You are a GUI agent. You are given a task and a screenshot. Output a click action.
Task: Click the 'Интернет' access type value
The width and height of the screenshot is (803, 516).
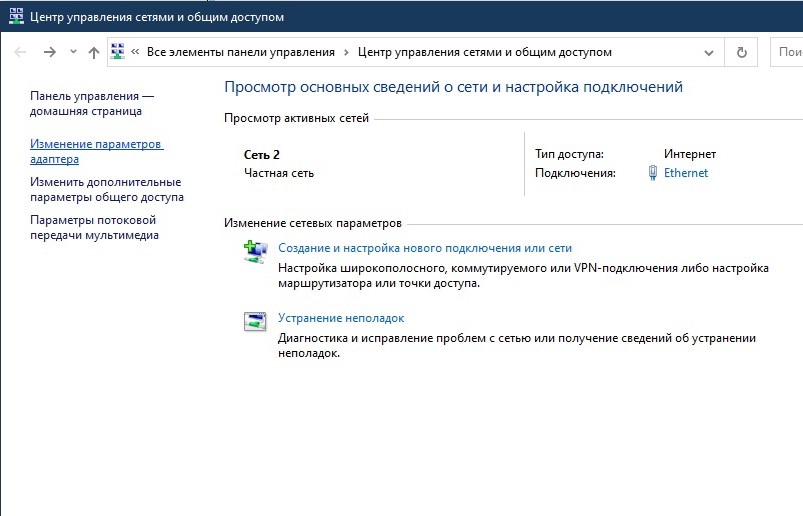tap(690, 154)
